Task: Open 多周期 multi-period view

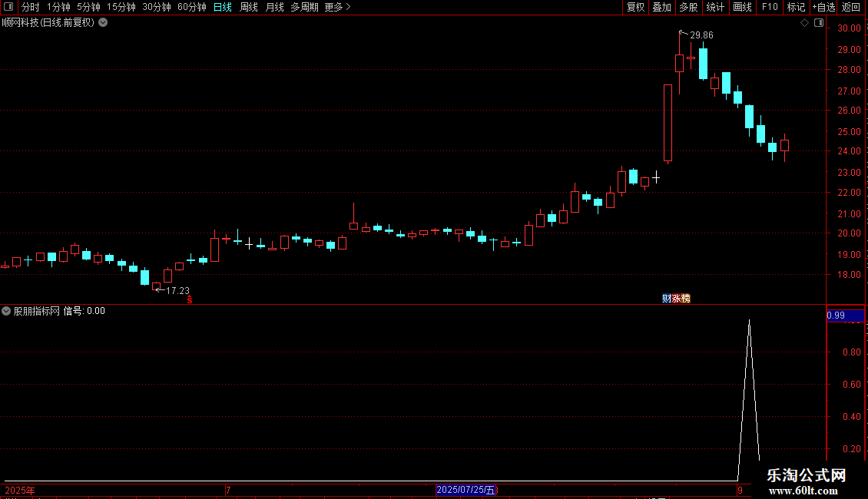Action: pyautogui.click(x=304, y=7)
